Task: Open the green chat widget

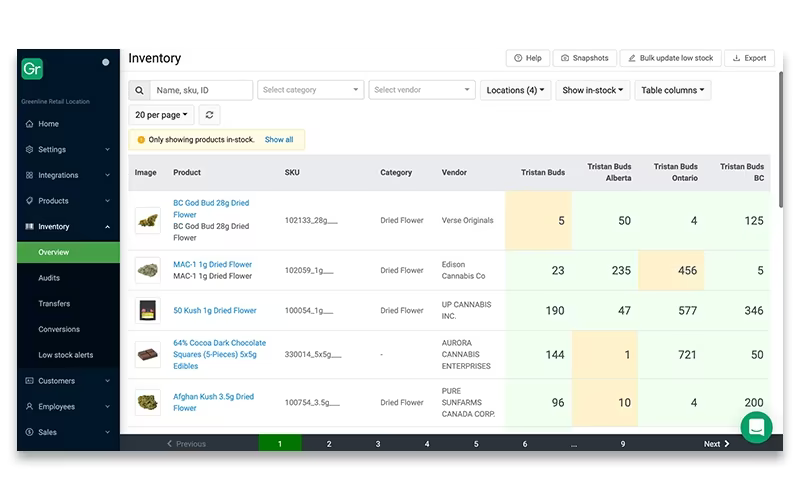Action: [x=756, y=427]
